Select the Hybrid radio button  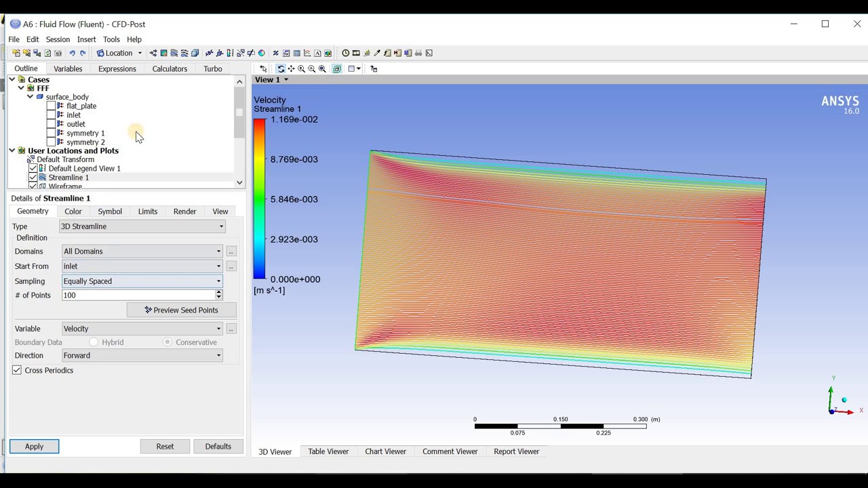pos(94,342)
